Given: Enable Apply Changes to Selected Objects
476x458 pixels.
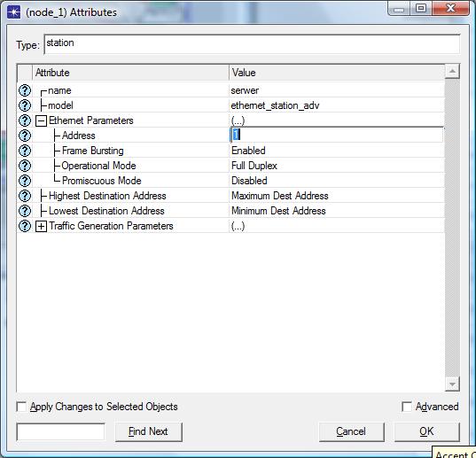Looking at the screenshot, I should (21, 407).
